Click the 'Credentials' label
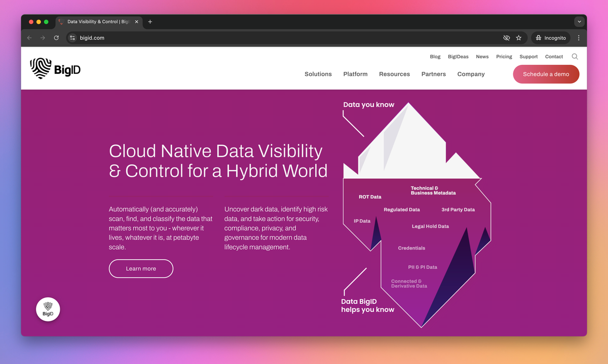The width and height of the screenshot is (608, 364). 411,248
